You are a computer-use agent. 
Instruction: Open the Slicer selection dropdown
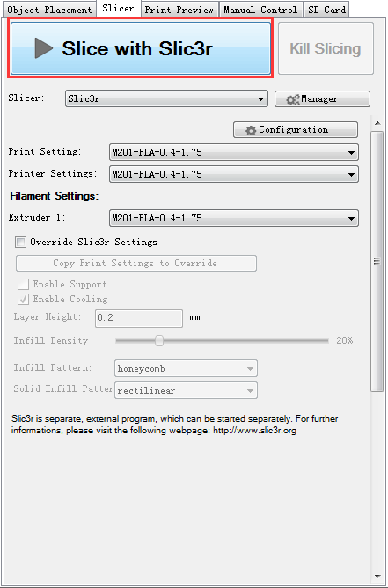coord(166,98)
